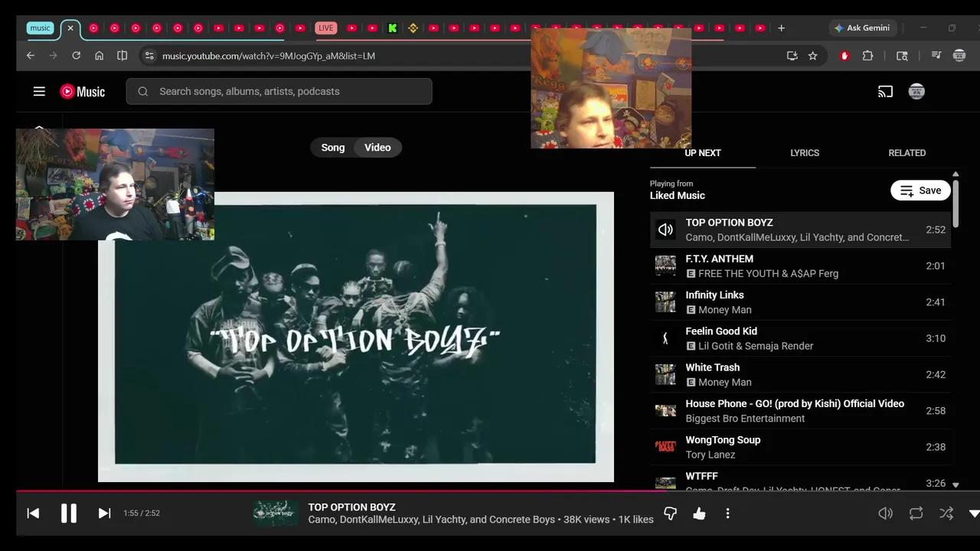This screenshot has height=551, width=980.
Task: Switch to Video mode
Action: (377, 148)
